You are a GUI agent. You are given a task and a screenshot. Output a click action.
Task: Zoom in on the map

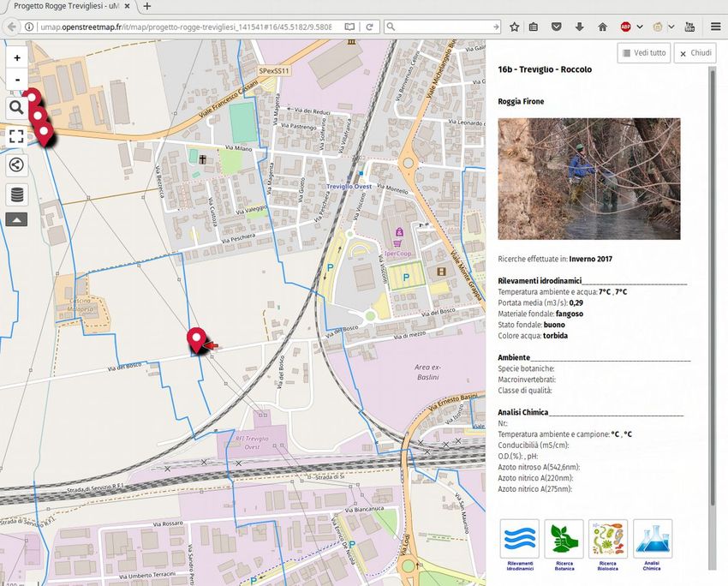click(17, 57)
